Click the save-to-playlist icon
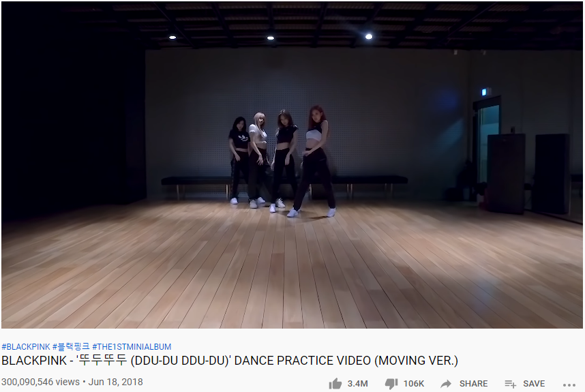 click(x=511, y=384)
